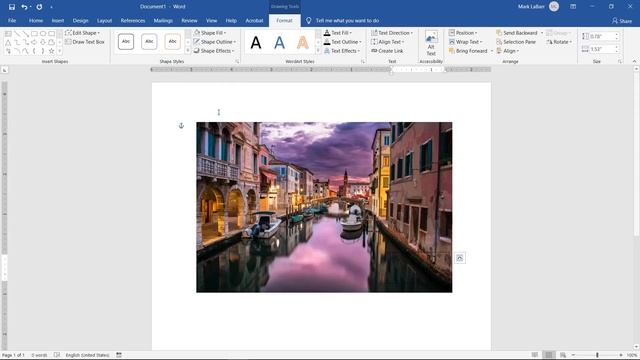Click the zoom slider in status bar
This screenshot has height=360, width=640.
point(597,355)
